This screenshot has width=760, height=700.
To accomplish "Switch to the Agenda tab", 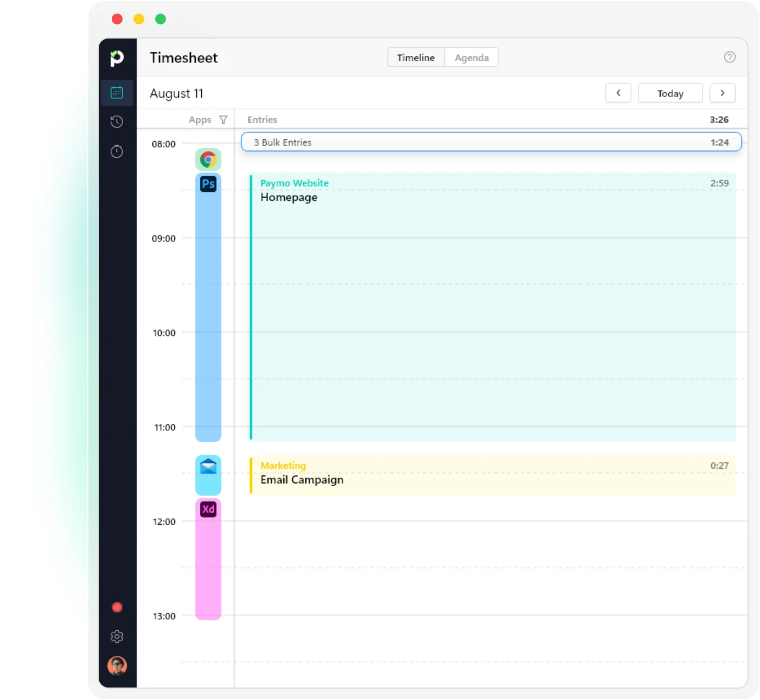I will tap(471, 58).
